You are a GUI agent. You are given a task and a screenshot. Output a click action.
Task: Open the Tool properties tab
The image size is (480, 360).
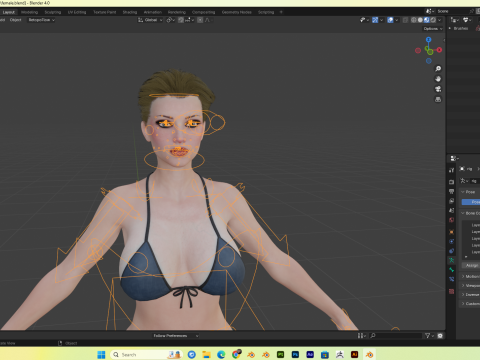451,170
